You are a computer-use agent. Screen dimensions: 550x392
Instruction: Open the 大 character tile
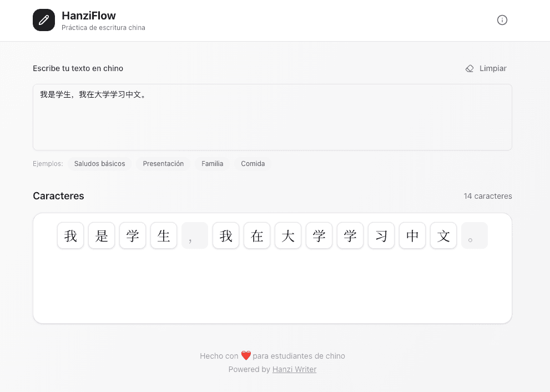coord(288,235)
